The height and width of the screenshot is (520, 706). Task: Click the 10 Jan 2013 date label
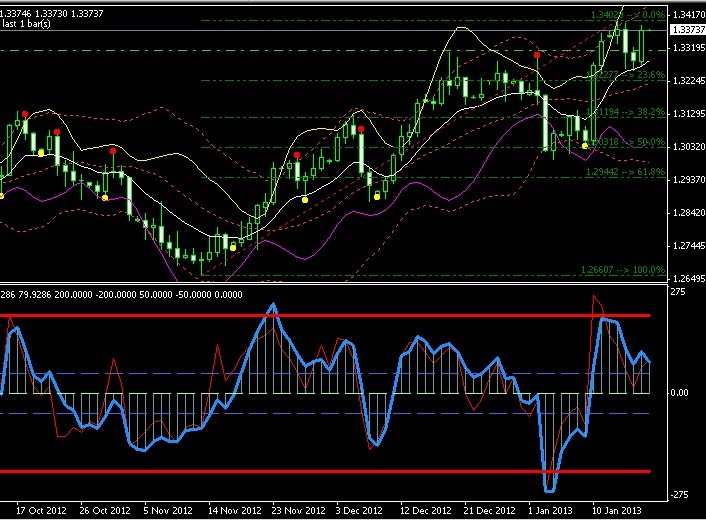616,511
